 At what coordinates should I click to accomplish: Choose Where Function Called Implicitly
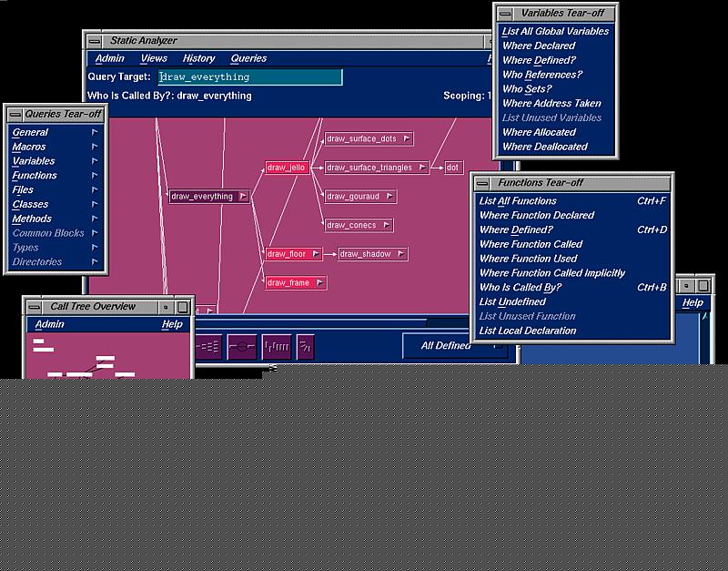click(572, 273)
